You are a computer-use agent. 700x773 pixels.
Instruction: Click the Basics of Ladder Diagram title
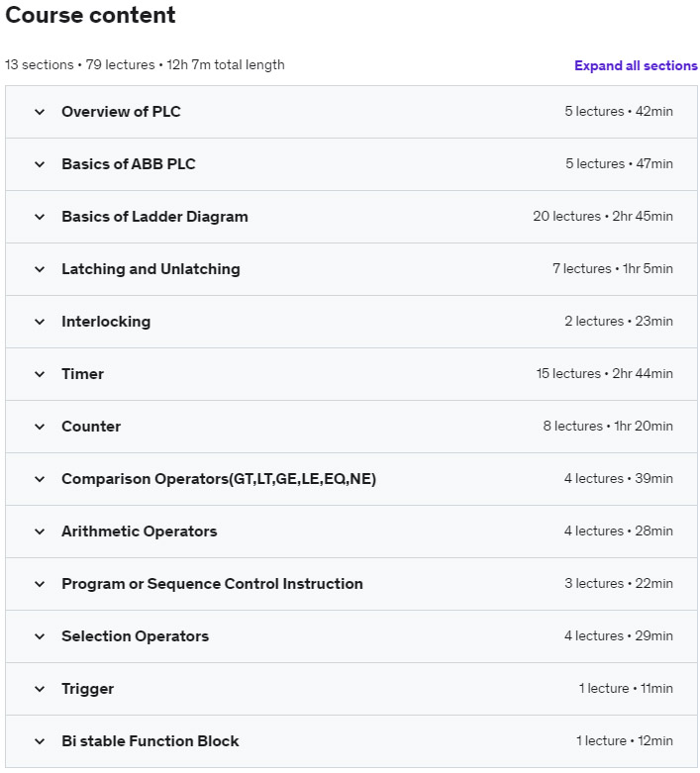(x=154, y=217)
